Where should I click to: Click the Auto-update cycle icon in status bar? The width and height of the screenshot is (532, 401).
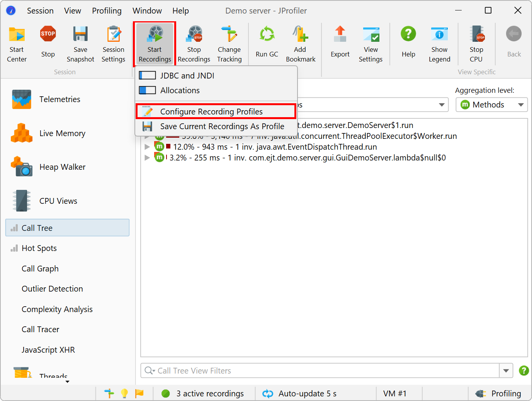point(268,394)
